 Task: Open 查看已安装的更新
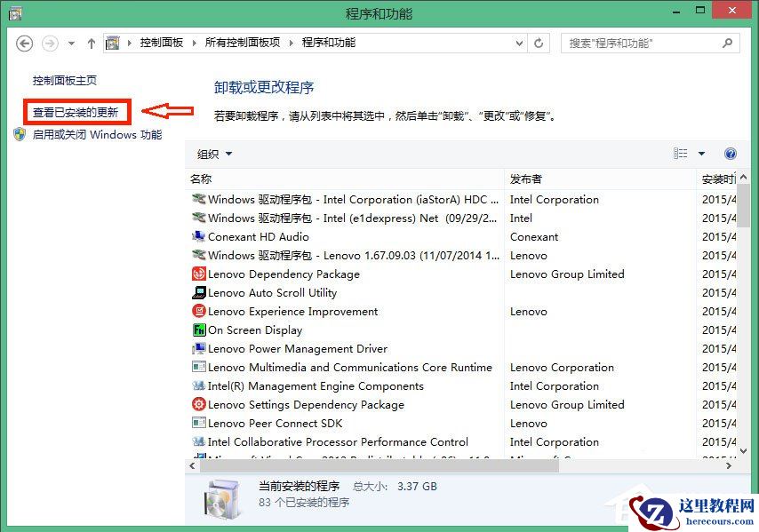74,110
